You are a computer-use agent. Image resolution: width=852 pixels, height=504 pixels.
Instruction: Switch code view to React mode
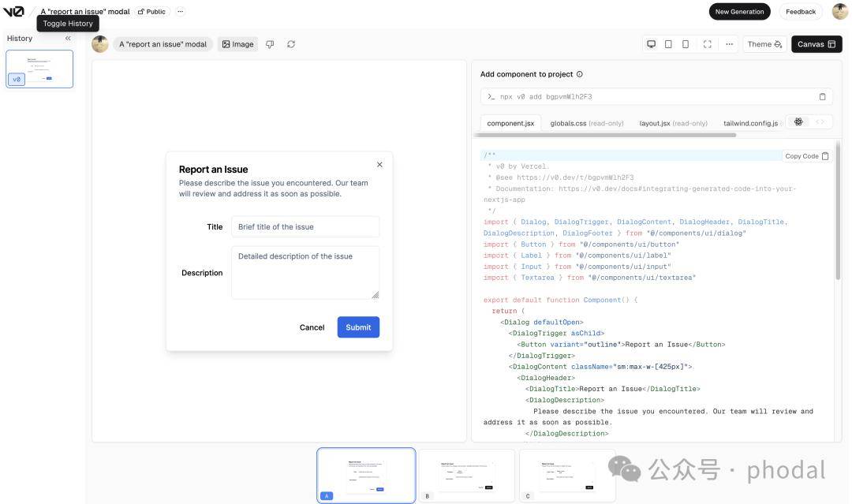click(799, 121)
